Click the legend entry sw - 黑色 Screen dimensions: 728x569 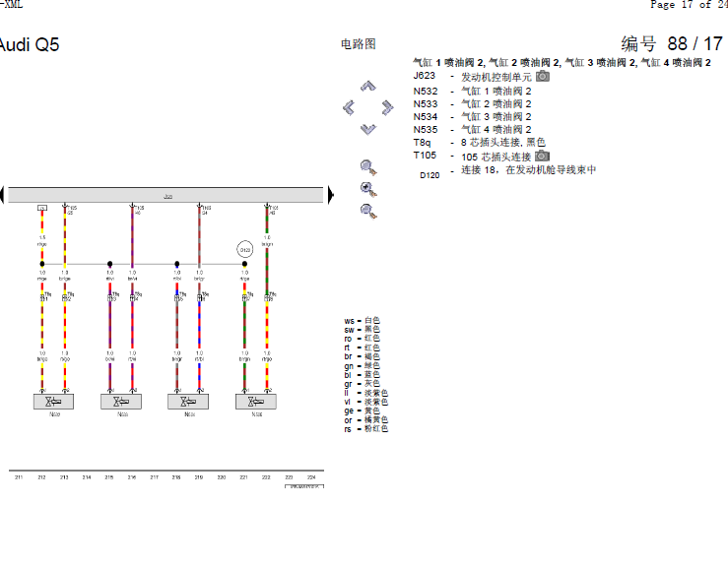[x=363, y=330]
